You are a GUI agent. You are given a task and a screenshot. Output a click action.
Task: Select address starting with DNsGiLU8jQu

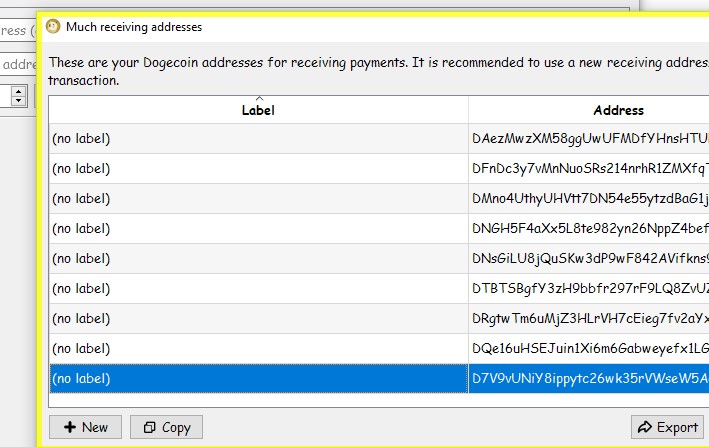coord(589,259)
